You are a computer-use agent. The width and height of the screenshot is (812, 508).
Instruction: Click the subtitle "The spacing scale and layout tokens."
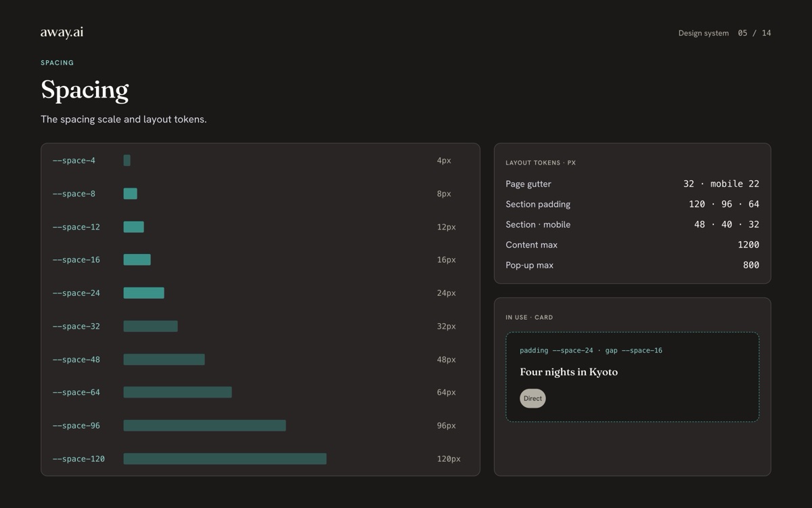(124, 119)
